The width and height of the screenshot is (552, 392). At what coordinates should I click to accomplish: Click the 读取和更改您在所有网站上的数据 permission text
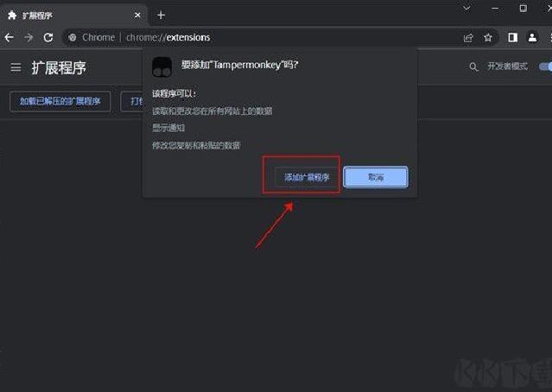212,111
